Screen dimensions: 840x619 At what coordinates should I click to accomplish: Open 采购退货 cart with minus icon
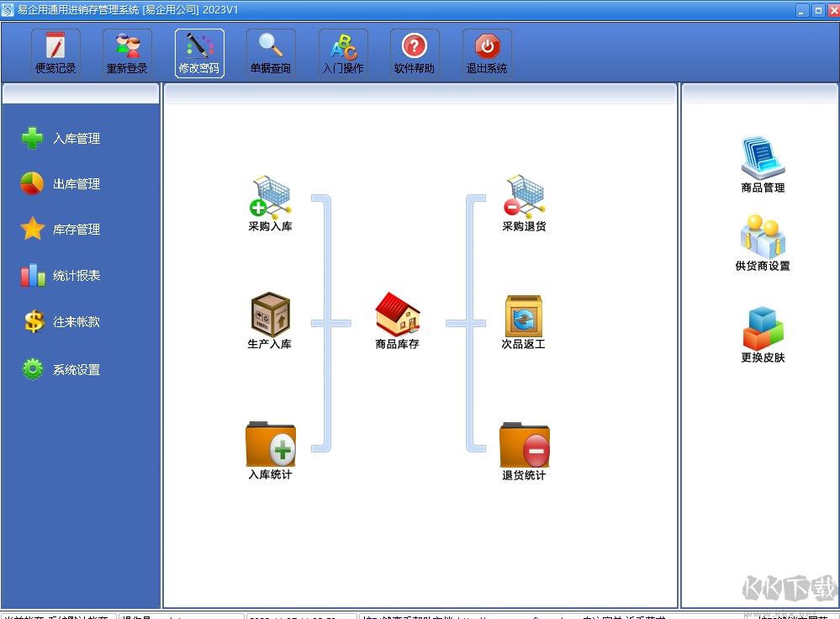coord(524,204)
